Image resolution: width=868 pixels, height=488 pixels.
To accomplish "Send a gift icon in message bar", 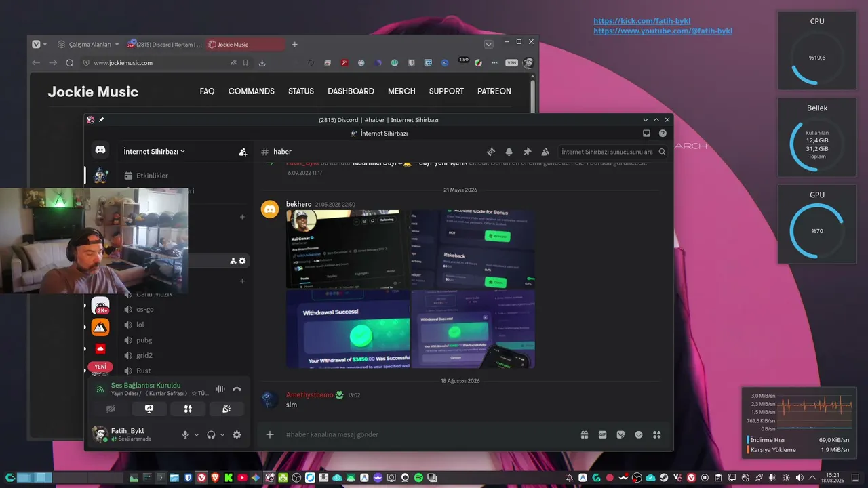I will tap(585, 434).
